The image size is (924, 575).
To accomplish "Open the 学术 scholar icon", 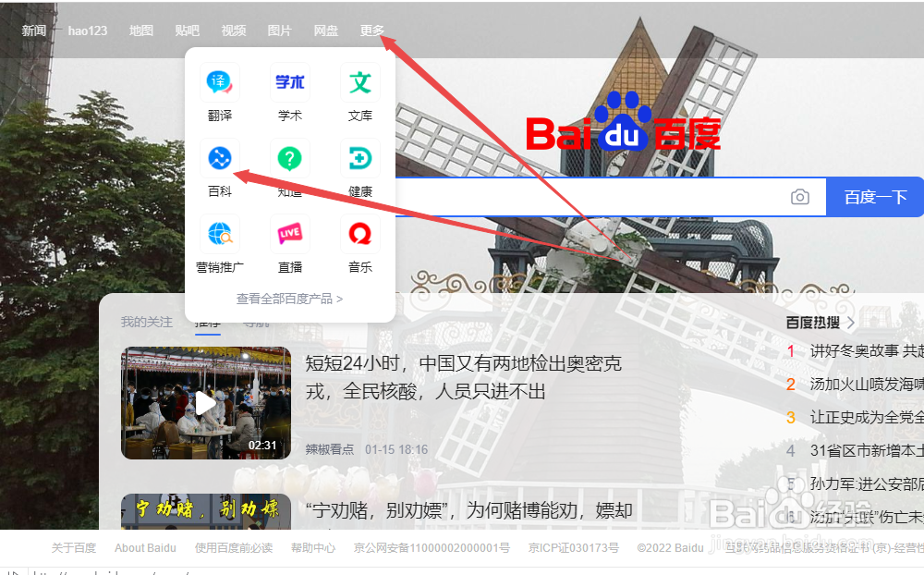I will pos(289,82).
